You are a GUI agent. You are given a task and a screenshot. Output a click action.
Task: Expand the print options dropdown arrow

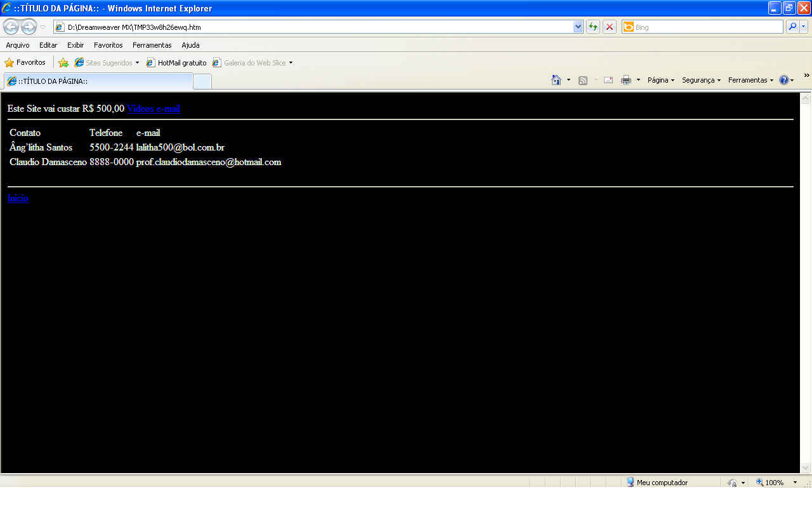[638, 80]
